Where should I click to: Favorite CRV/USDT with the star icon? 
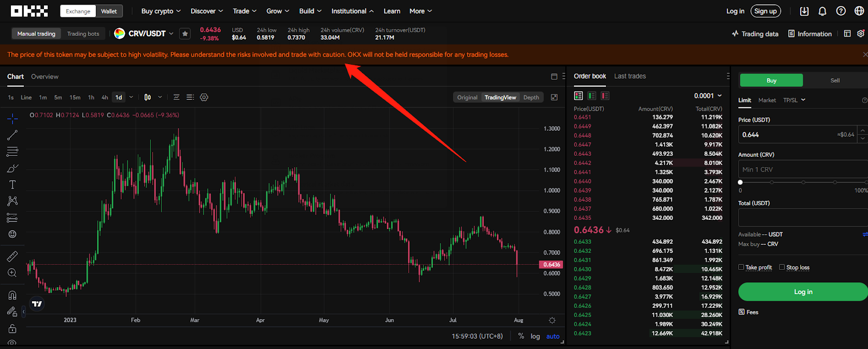pyautogui.click(x=185, y=34)
